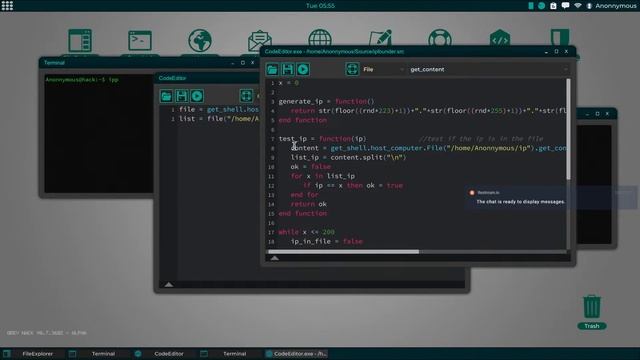Launch the Terminal desktop shortcut icon
640x360 pixels.
(140, 40)
